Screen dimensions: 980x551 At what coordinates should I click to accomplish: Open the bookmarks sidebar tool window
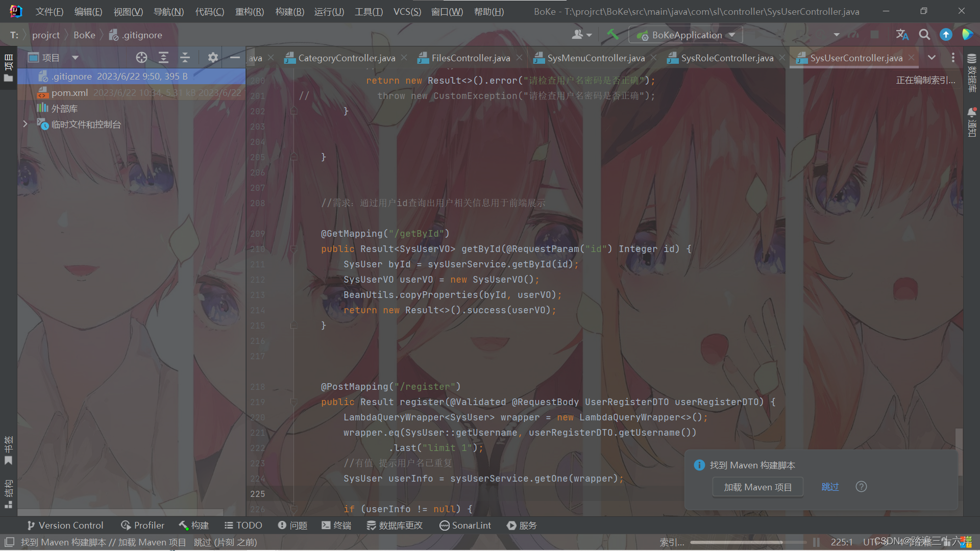8,450
